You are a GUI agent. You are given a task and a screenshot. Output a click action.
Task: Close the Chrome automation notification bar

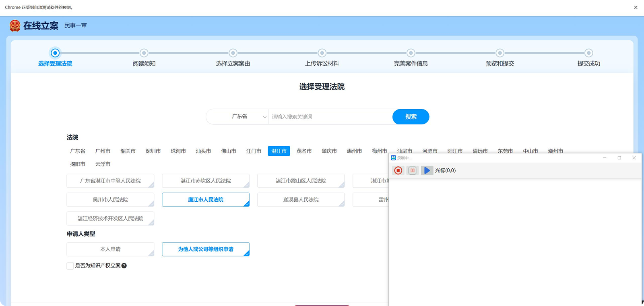pos(636,7)
